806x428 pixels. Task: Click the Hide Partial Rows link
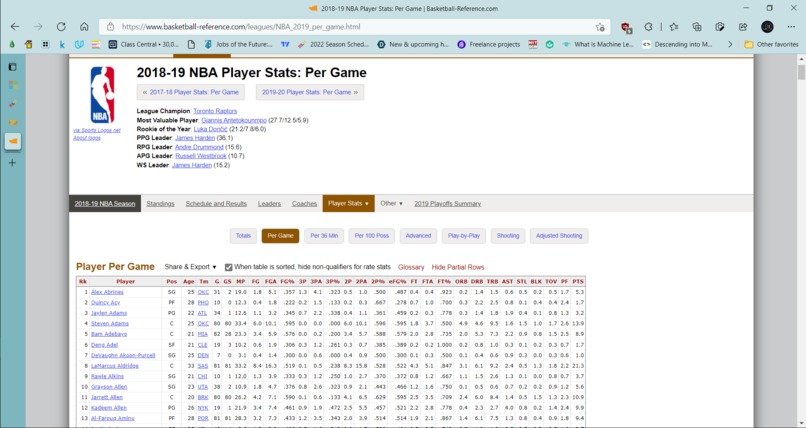457,267
